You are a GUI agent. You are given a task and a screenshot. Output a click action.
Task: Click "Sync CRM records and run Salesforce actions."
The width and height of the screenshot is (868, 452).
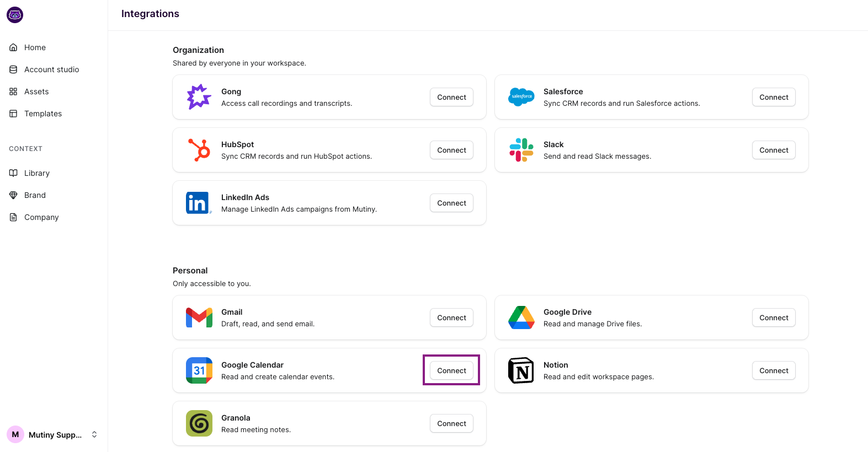pos(622,104)
